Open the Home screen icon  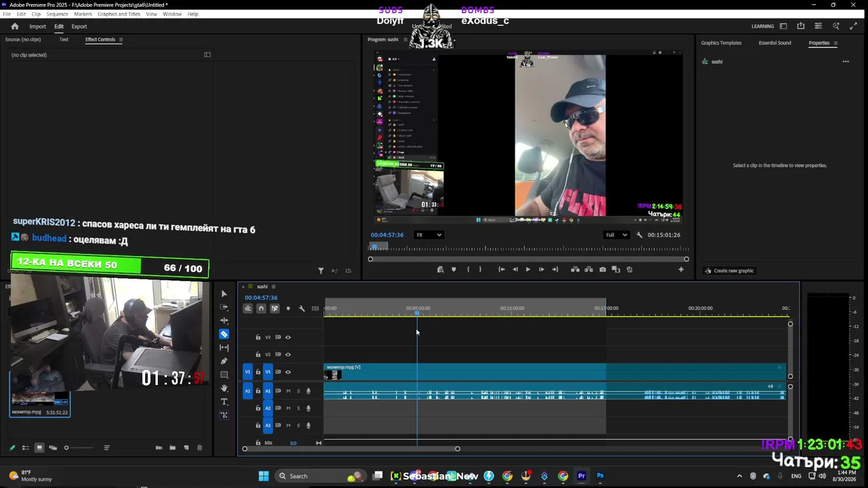[x=15, y=26]
